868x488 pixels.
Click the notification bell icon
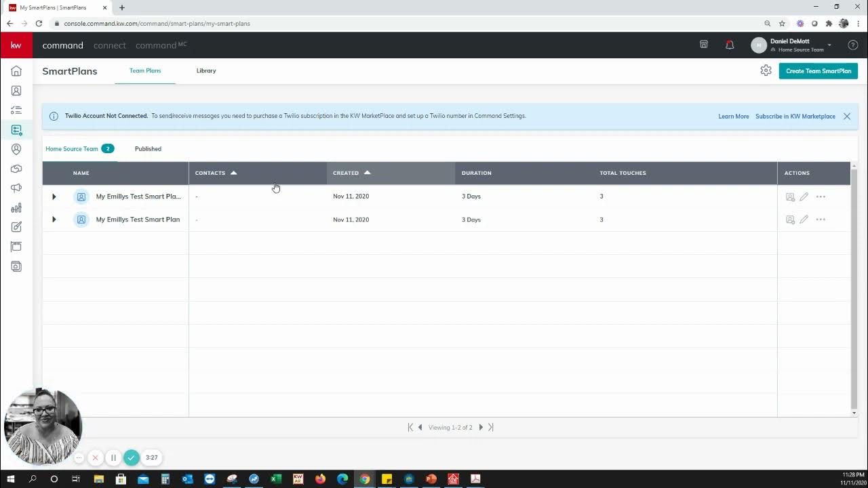(730, 45)
